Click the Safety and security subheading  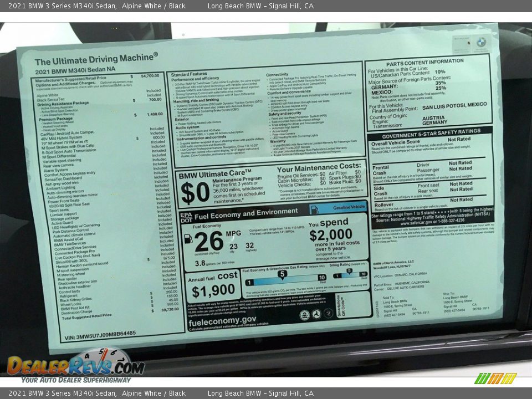tap(285, 114)
